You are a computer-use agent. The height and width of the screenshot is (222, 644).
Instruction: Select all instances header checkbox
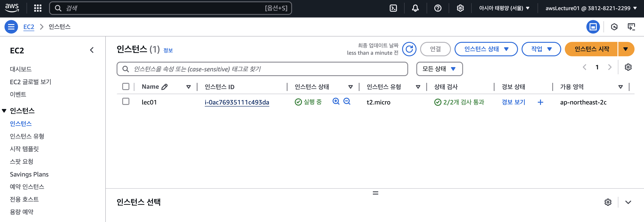pyautogui.click(x=126, y=86)
